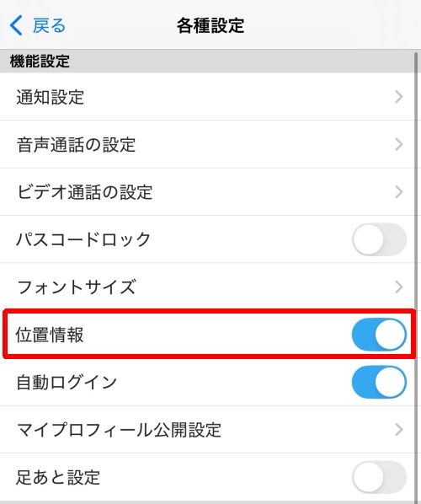This screenshot has width=421, height=504.
Task: Tap the 位置情報 label text
Action: click(50, 335)
